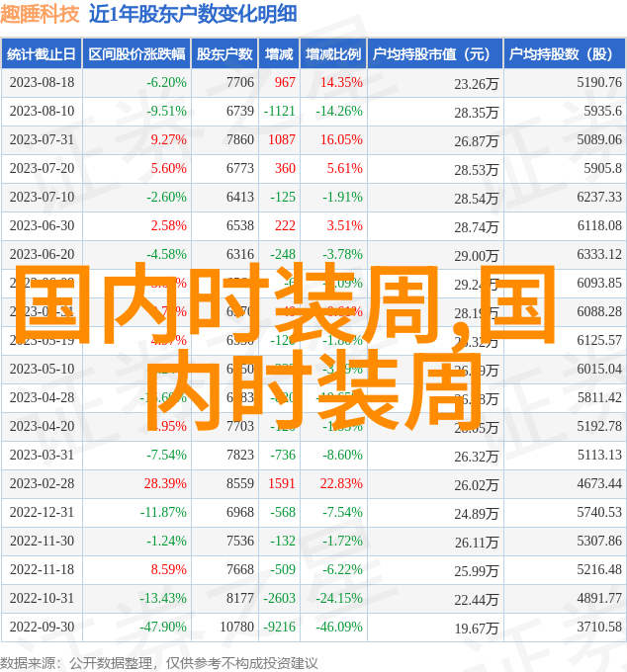Select the market value cell 29.00万
627x672 pixels.
tap(477, 256)
